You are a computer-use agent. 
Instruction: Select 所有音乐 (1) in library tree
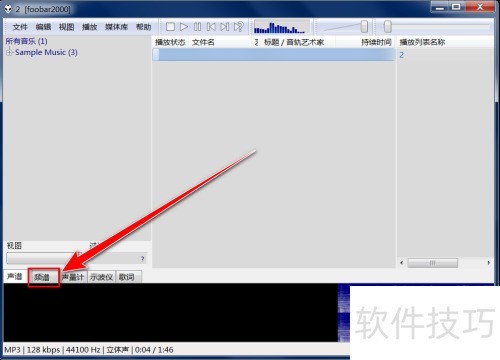tap(26, 41)
